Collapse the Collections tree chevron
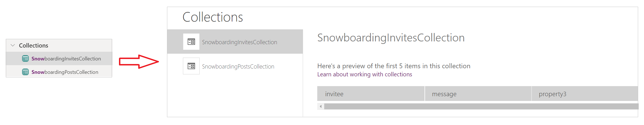 [13, 45]
